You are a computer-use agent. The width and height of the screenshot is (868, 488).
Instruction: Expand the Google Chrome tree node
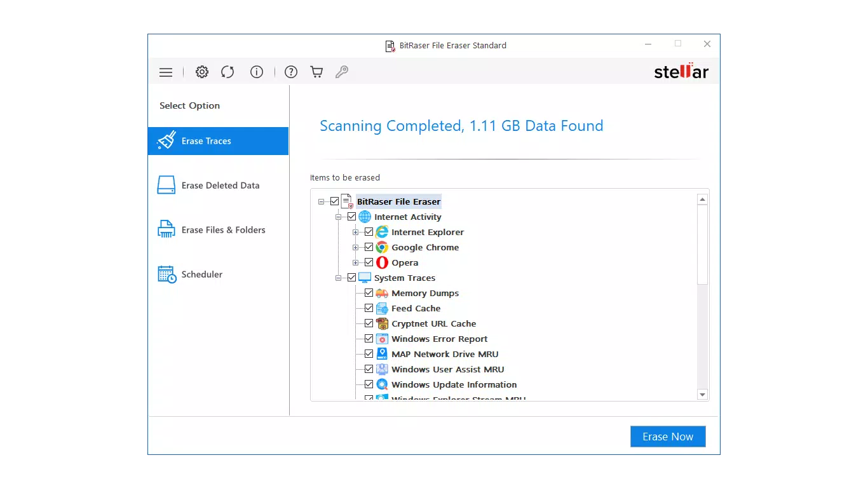[356, 248]
